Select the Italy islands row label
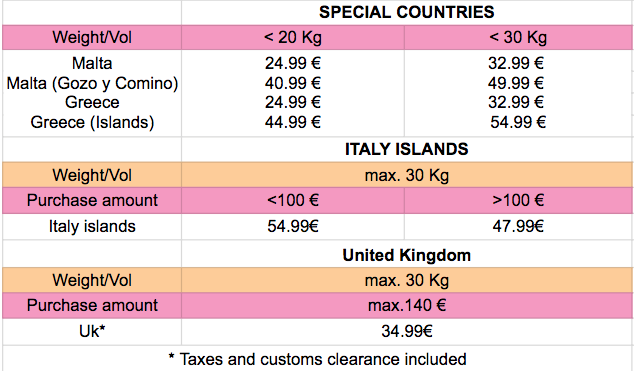This screenshot has height=371, width=634. click(92, 226)
